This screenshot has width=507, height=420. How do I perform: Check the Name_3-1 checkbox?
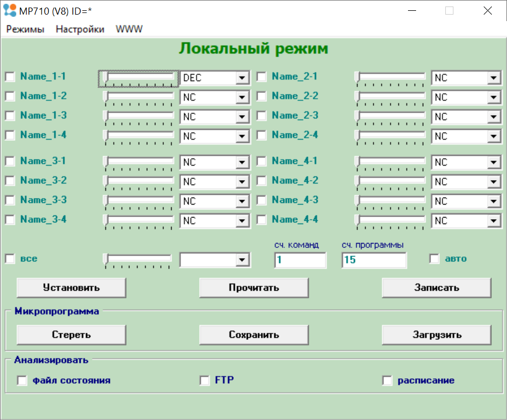point(10,161)
